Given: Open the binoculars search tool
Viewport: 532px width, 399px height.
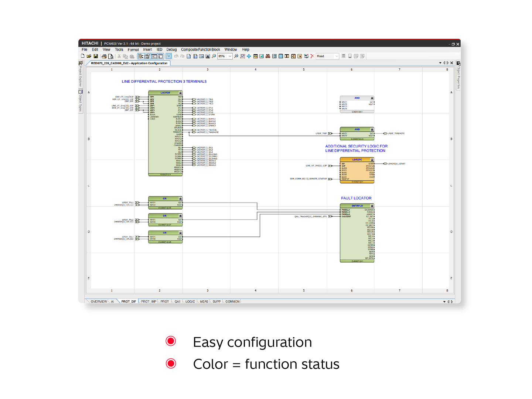Looking at the screenshot, I should point(268,56).
